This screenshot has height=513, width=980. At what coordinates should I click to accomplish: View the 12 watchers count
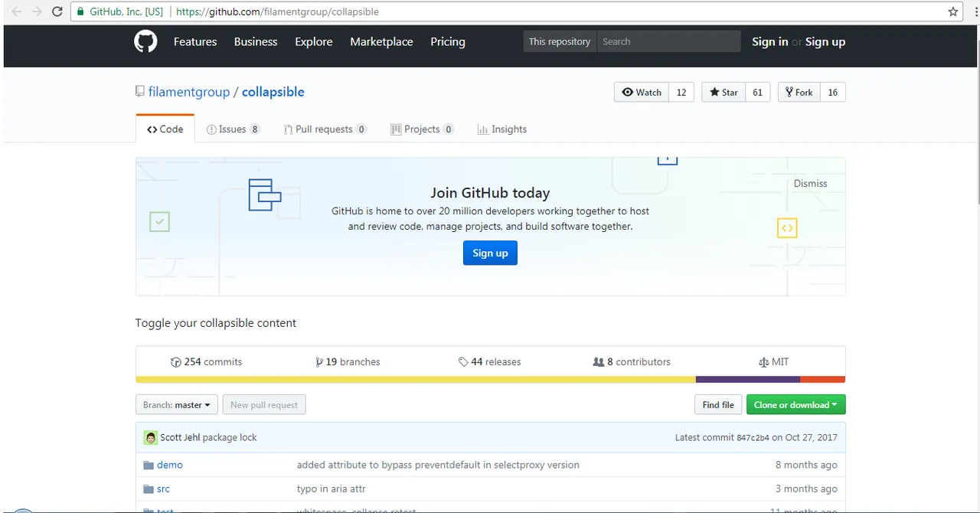tap(681, 92)
